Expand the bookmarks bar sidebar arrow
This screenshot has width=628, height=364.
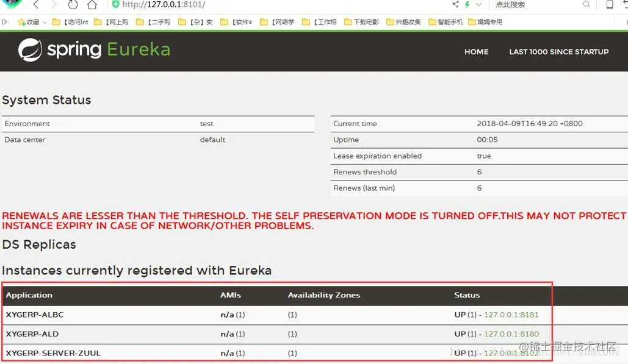pos(4,21)
